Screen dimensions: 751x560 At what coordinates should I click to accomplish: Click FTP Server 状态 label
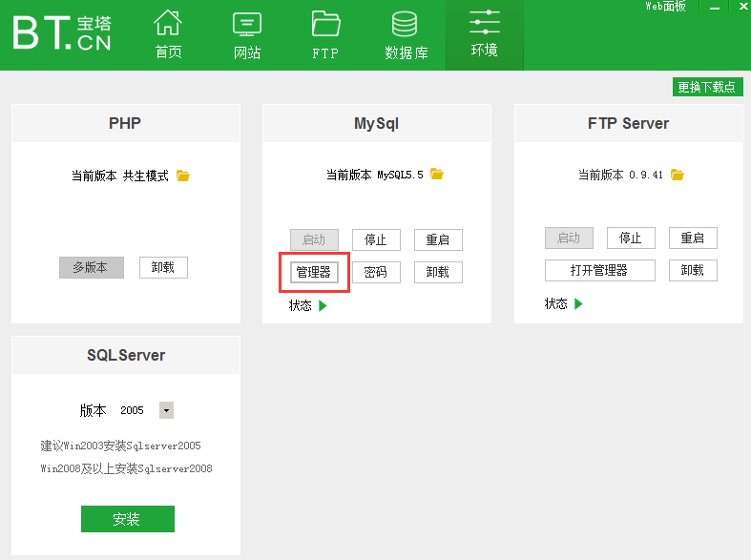pos(556,303)
